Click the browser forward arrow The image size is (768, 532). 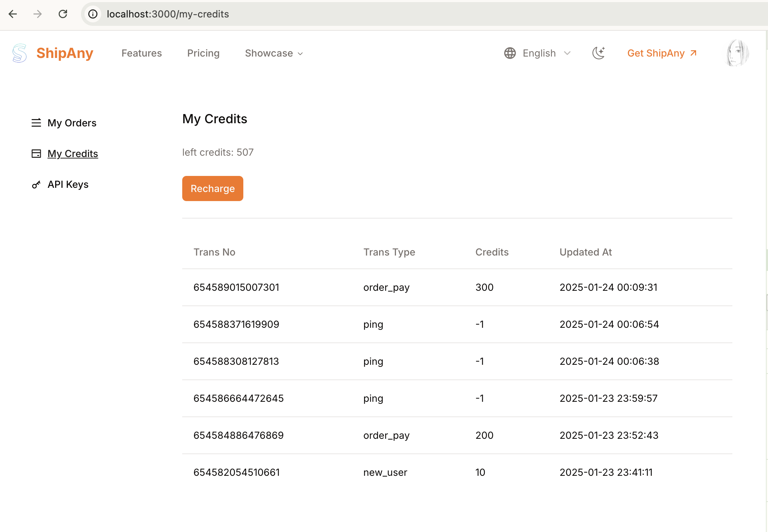coord(38,14)
